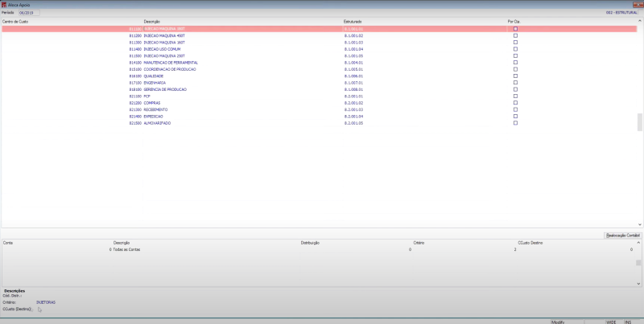The width and height of the screenshot is (644, 324).
Task: Click structured code 8.2.001.05
Action: (353, 123)
